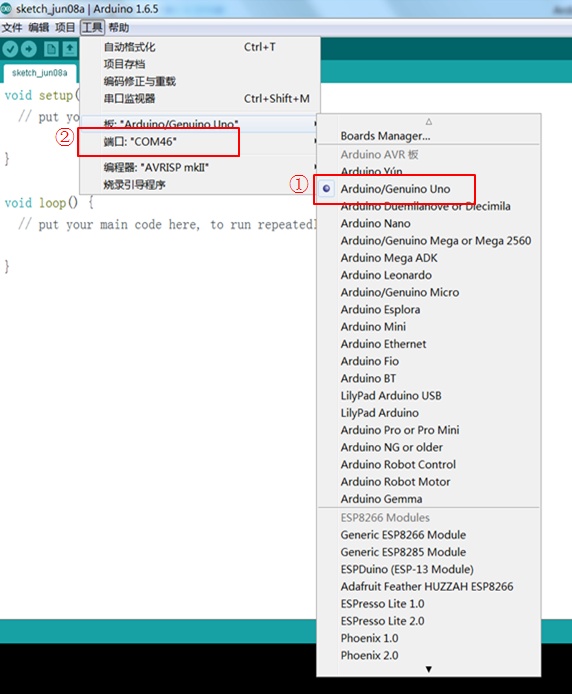Viewport: 572px width, 694px height.
Task: Select Arduino BT board
Action: coord(429,379)
